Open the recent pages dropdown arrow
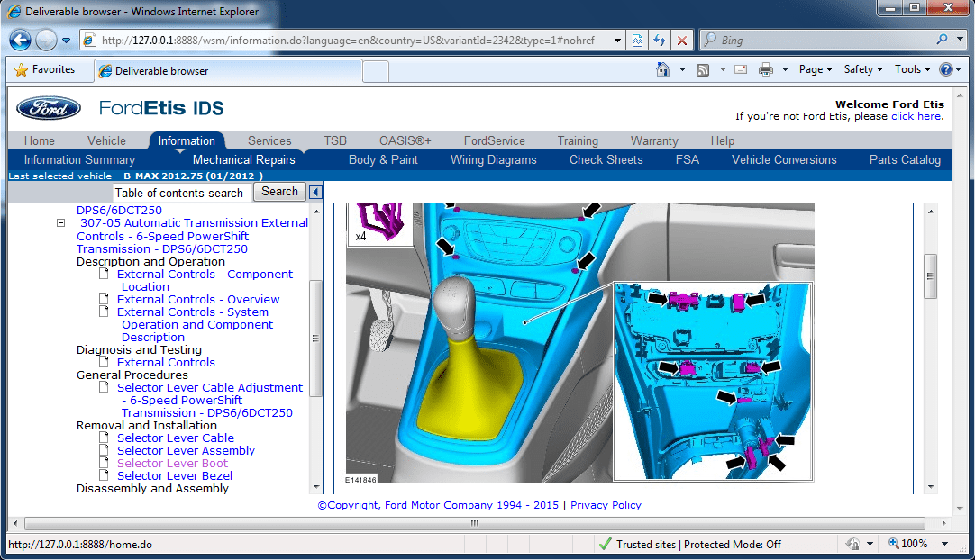 (66, 41)
